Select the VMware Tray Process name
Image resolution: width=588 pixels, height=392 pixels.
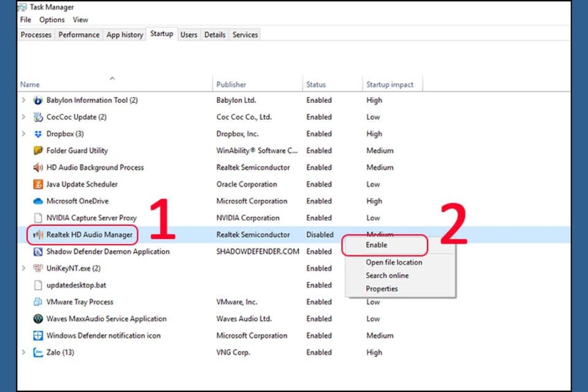[80, 302]
